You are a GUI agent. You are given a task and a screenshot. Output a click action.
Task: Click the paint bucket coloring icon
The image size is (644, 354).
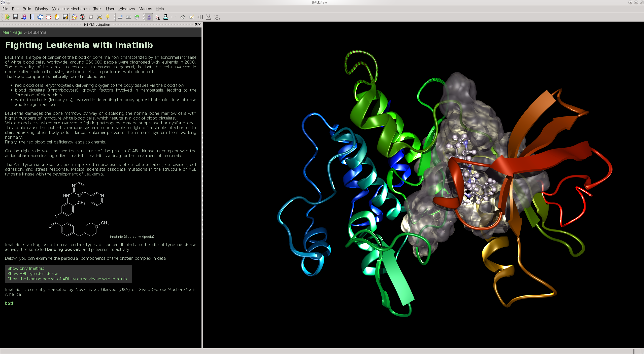point(74,17)
